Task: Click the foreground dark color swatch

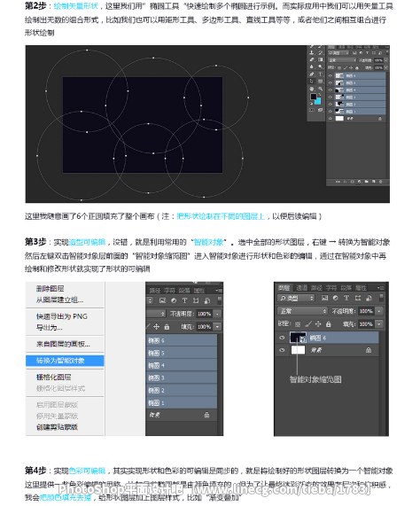Action: pyautogui.click(x=313, y=97)
